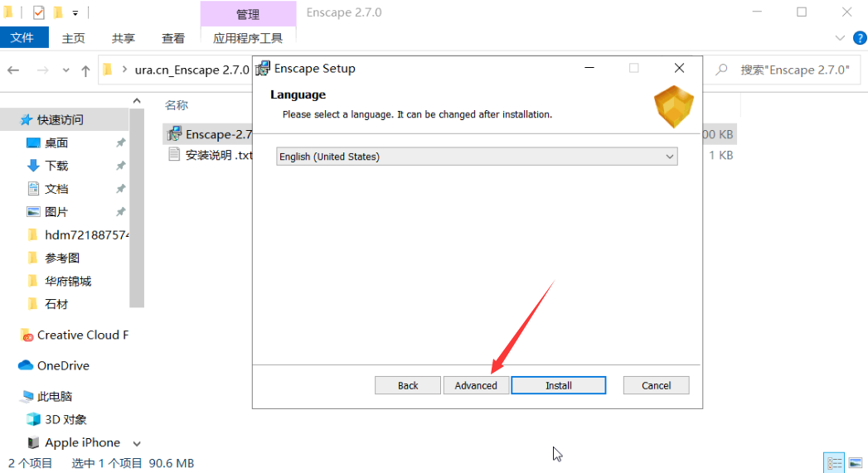
Task: Select 此电脑 in navigation pane
Action: point(54,396)
